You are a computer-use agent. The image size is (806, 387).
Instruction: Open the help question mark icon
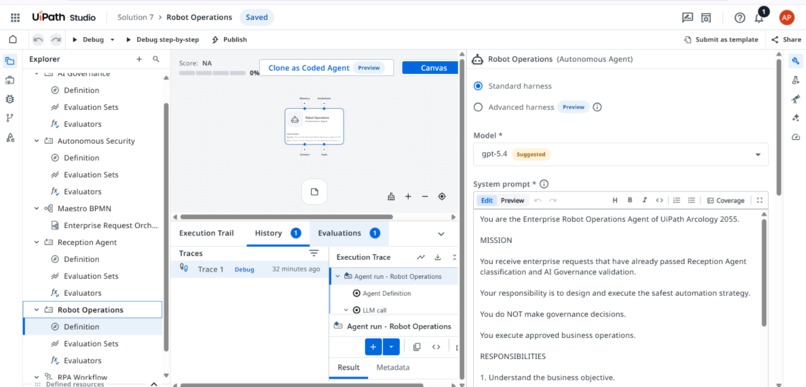(740, 17)
